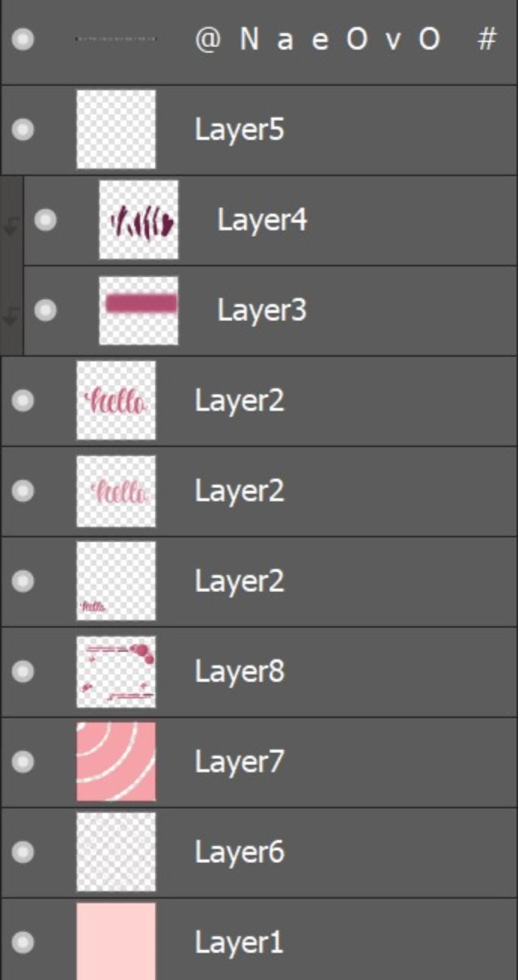The height and width of the screenshot is (980, 518).
Task: Toggle visibility of Layer8
Action: coord(23,672)
